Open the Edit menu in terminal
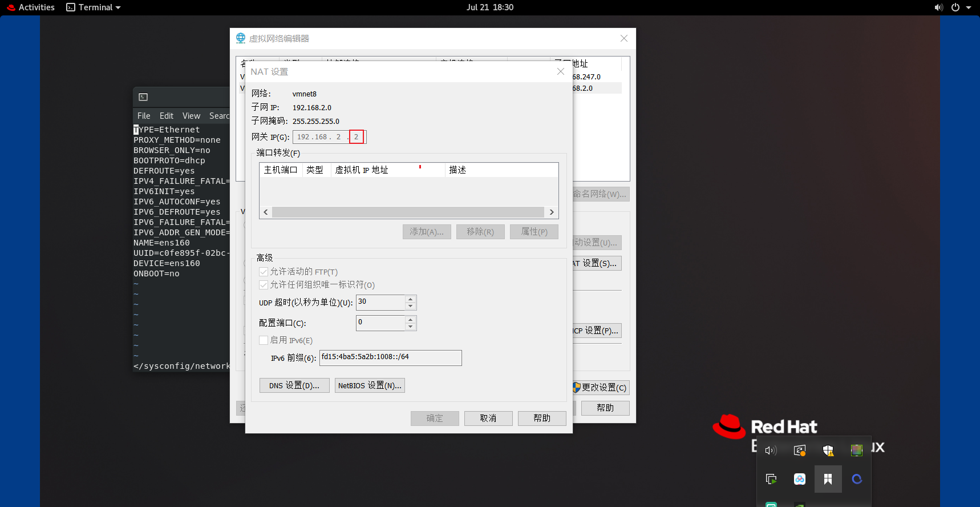This screenshot has width=980, height=507. tap(167, 116)
